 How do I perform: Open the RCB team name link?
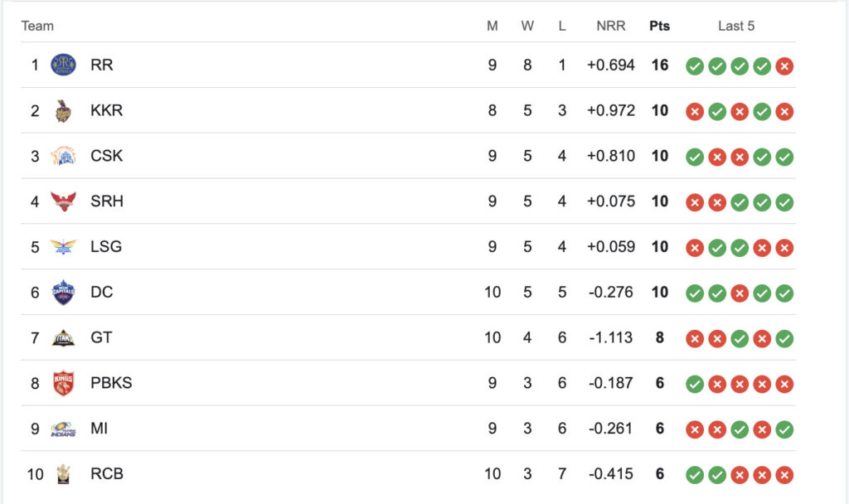107,474
